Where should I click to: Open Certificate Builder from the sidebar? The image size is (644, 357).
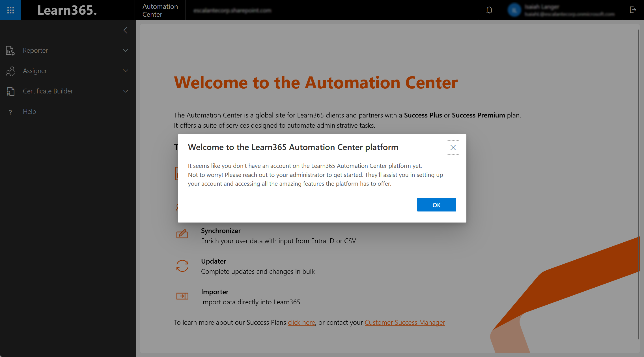pos(10,91)
